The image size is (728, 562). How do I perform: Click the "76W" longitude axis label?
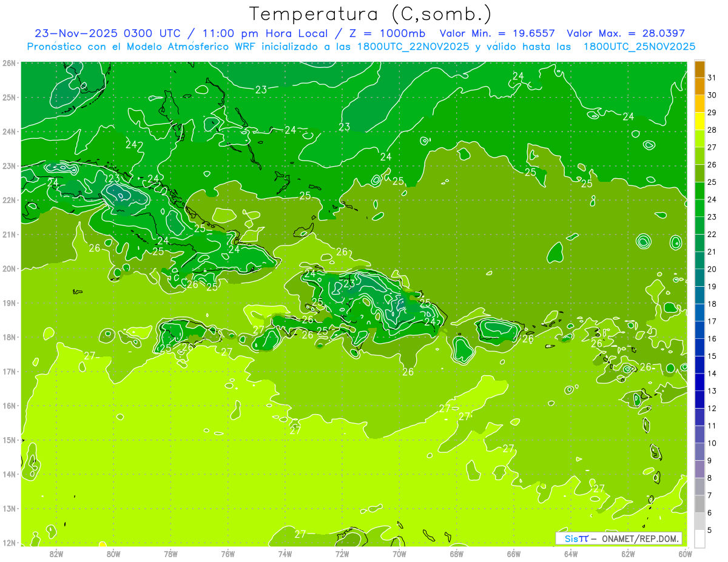pos(228,554)
